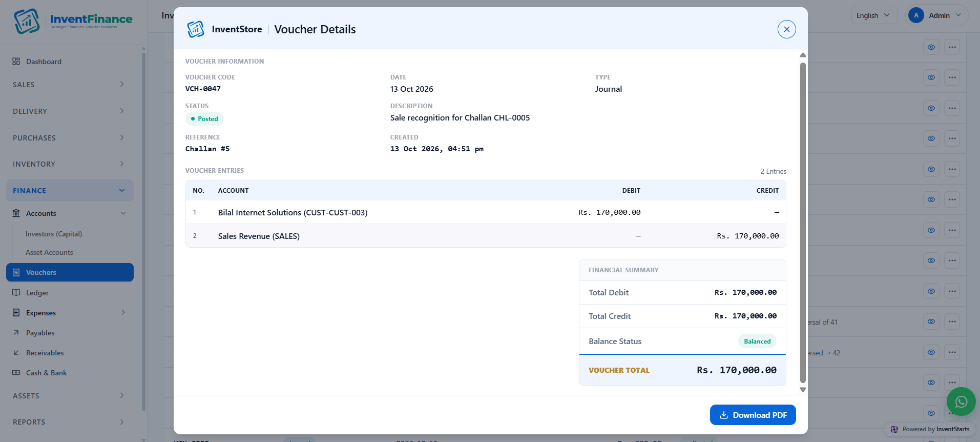This screenshot has width=980, height=442.
Task: Expand the ASSETS section
Action: [x=70, y=396]
